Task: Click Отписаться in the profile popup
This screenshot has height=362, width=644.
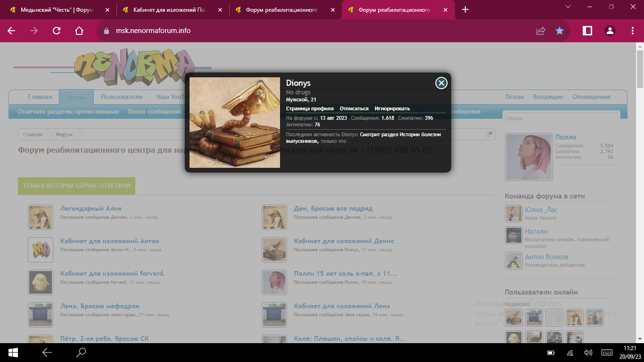Action: coord(354,108)
